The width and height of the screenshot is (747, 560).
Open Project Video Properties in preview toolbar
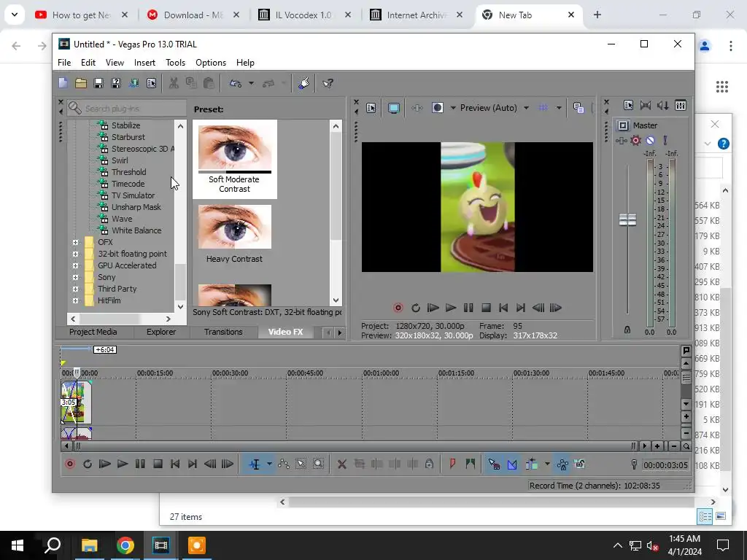click(371, 108)
